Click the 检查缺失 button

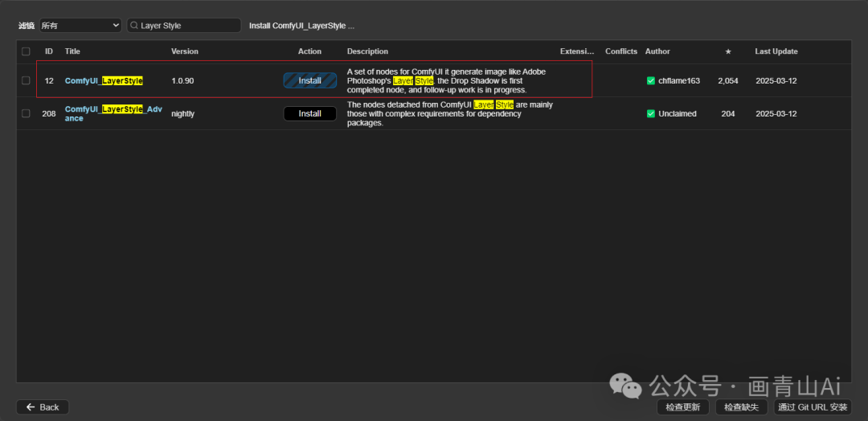pyautogui.click(x=741, y=407)
